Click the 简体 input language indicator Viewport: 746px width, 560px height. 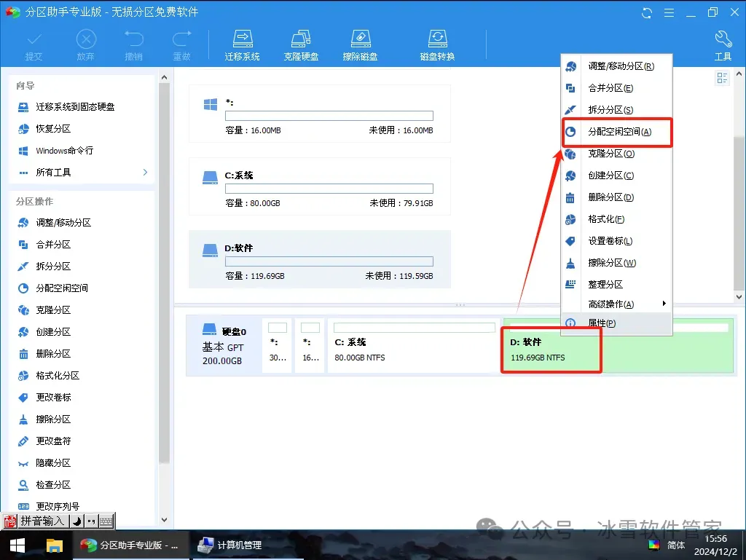(676, 545)
